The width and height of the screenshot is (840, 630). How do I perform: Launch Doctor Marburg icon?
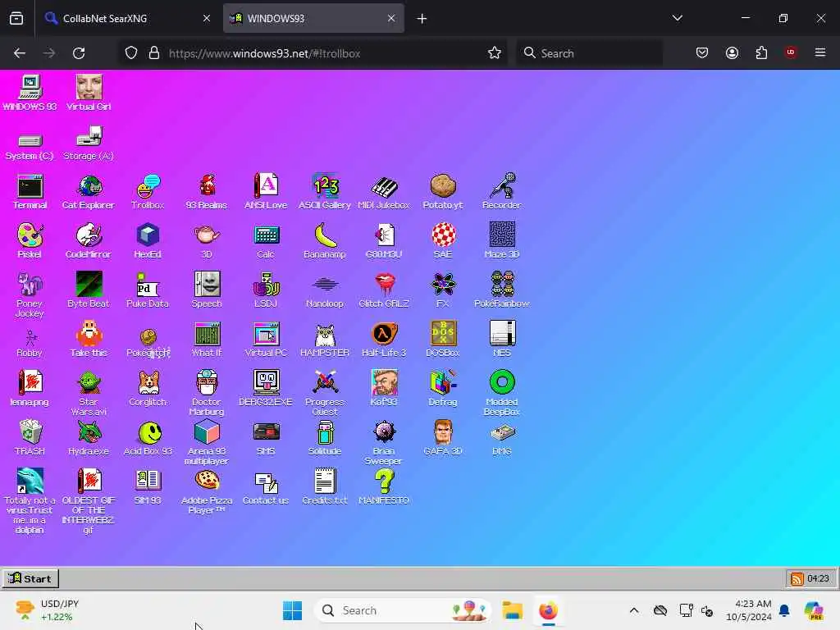(207, 393)
